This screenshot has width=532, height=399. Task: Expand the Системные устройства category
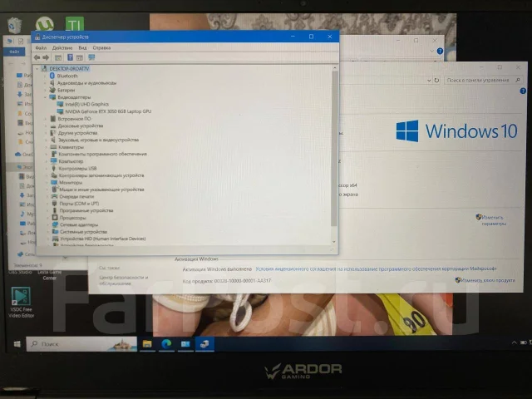click(48, 232)
